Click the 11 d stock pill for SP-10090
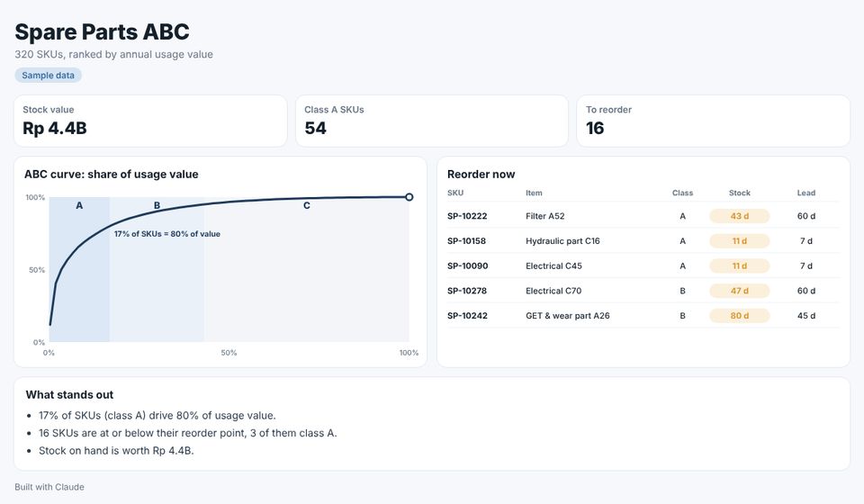This screenshot has width=864, height=504. tap(740, 265)
